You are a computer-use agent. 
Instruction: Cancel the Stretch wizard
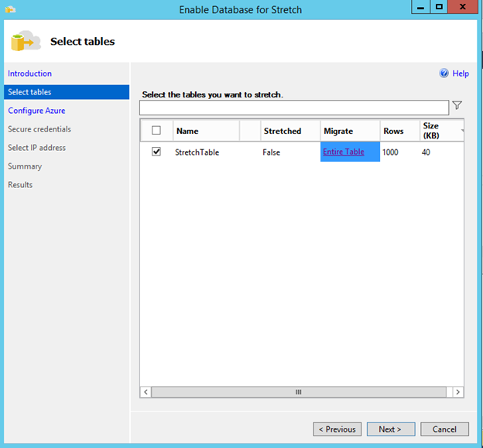(444, 429)
